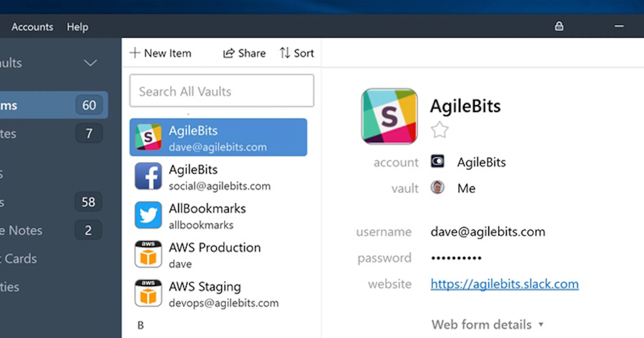Click the AgileBits title in details pane
Viewport: 644px width, 338px height.
click(x=466, y=106)
